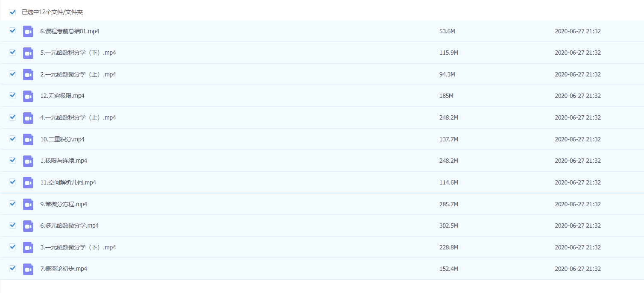Click video icon for 1.极限与连续.mp4

click(x=28, y=161)
